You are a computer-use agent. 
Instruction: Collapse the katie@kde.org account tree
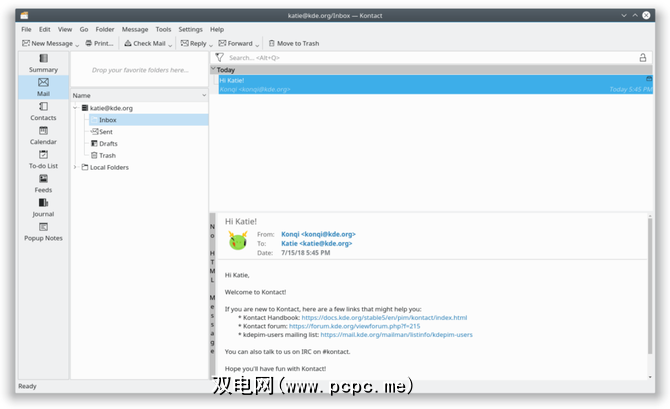[75, 108]
